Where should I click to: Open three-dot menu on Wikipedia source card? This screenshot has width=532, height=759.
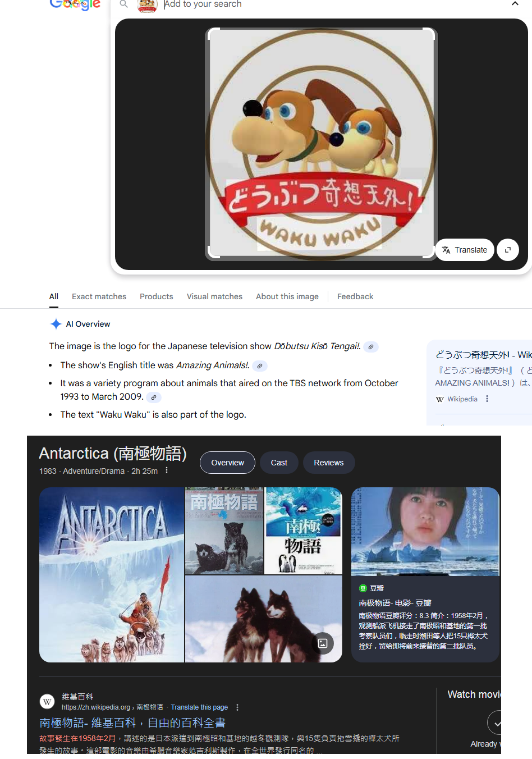487,399
